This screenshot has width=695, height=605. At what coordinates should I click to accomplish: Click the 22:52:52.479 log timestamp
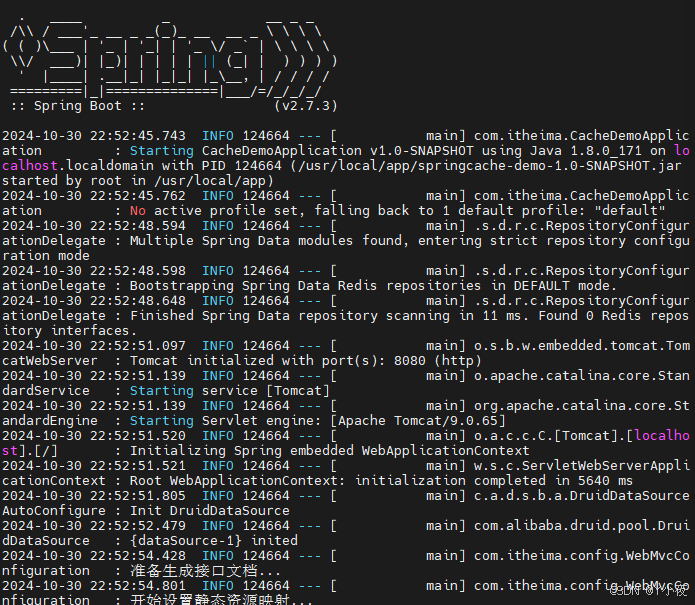[x=138, y=526]
